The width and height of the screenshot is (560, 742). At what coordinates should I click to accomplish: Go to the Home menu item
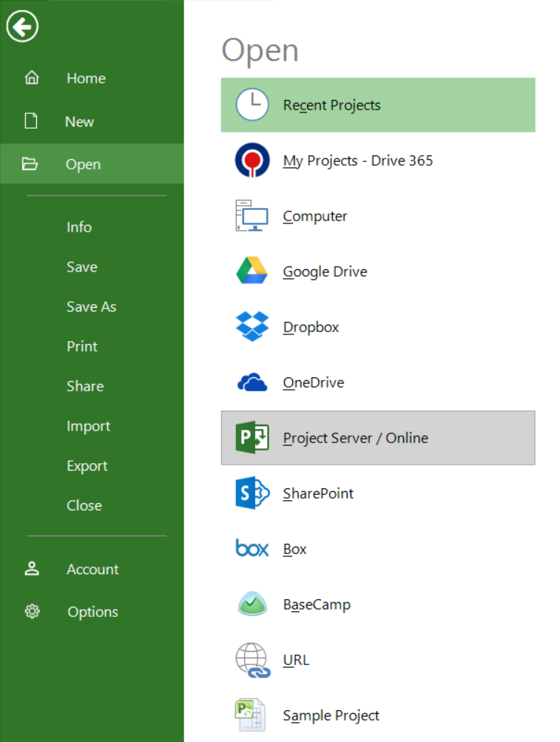86,78
